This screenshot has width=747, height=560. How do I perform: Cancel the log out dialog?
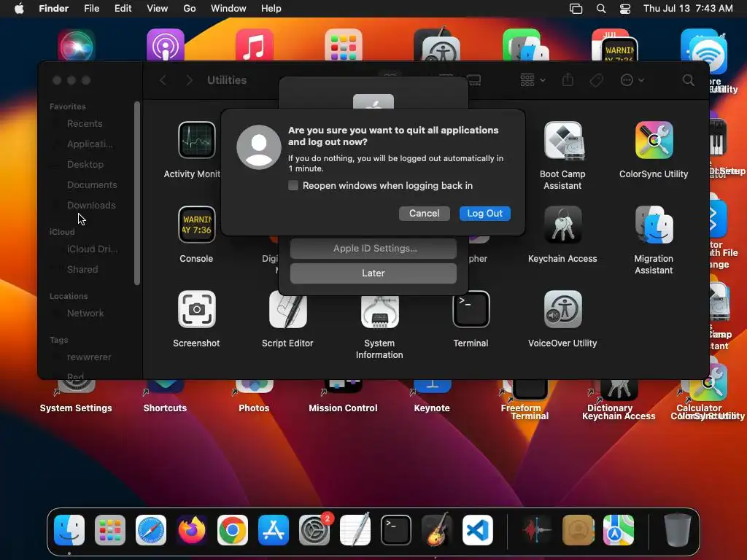(424, 214)
